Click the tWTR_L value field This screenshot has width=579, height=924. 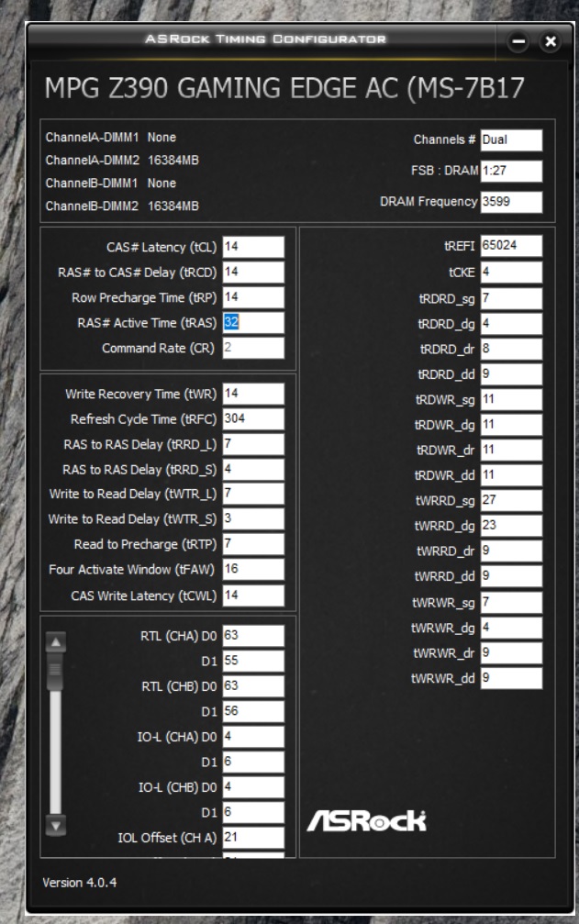[x=253, y=494]
